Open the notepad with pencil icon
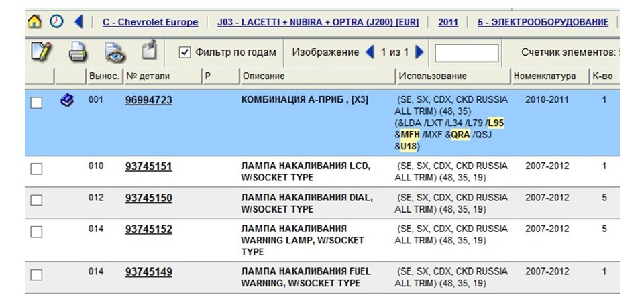The height and width of the screenshot is (303, 644). tap(41, 52)
